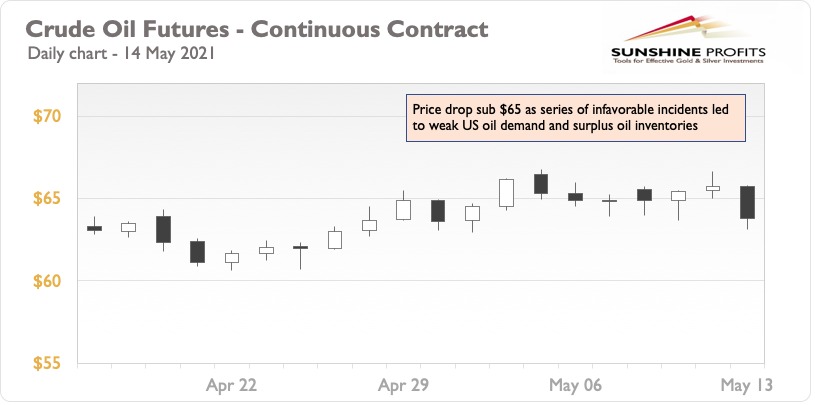Click the tall white candlestick near $65.5
815x405 pixels.
[x=506, y=193]
